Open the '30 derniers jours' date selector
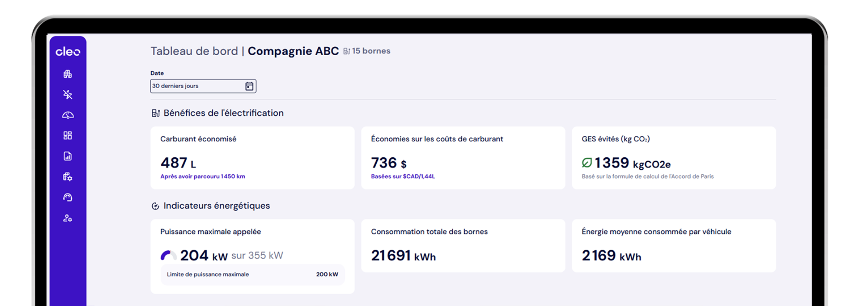 (197, 86)
